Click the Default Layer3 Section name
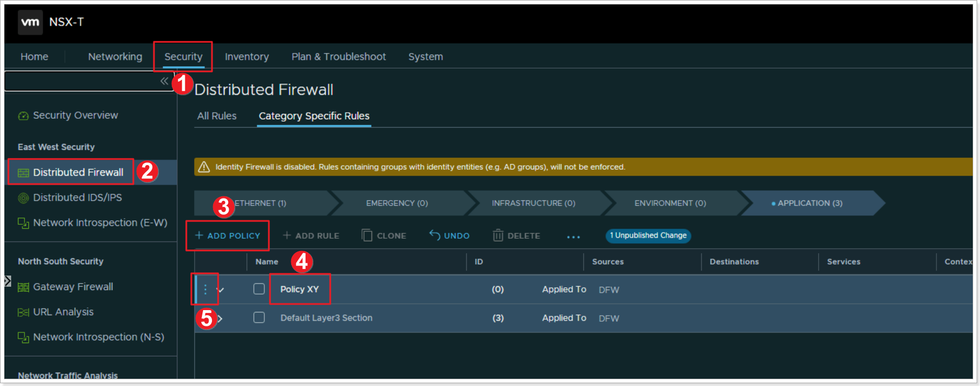 tap(326, 318)
